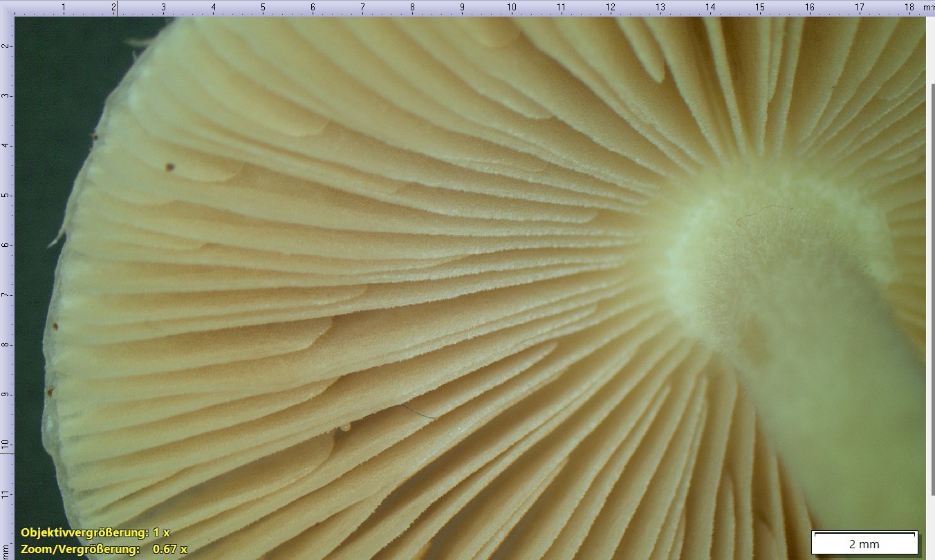Click the Objektivvergrößerung 1 x overlay label
The width and height of the screenshot is (935, 560).
click(x=95, y=532)
